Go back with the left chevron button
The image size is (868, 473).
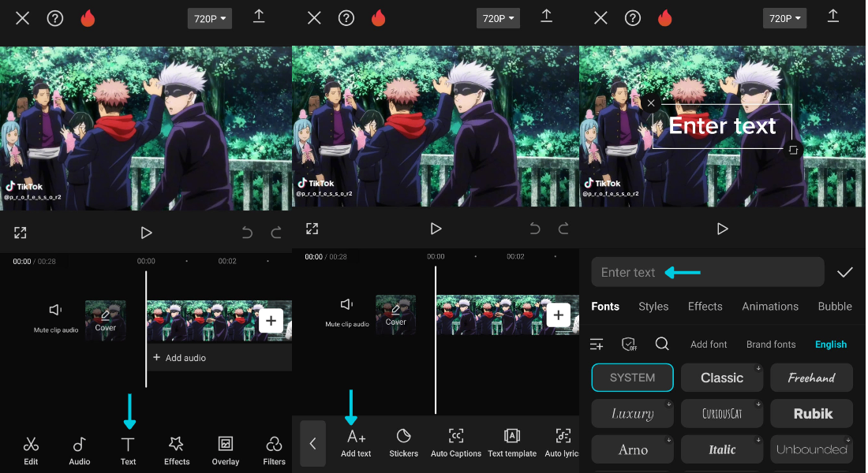[312, 444]
